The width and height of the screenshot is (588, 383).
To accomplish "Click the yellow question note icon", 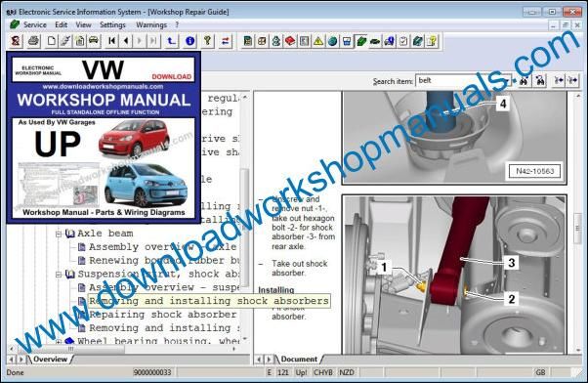I will click(432, 41).
